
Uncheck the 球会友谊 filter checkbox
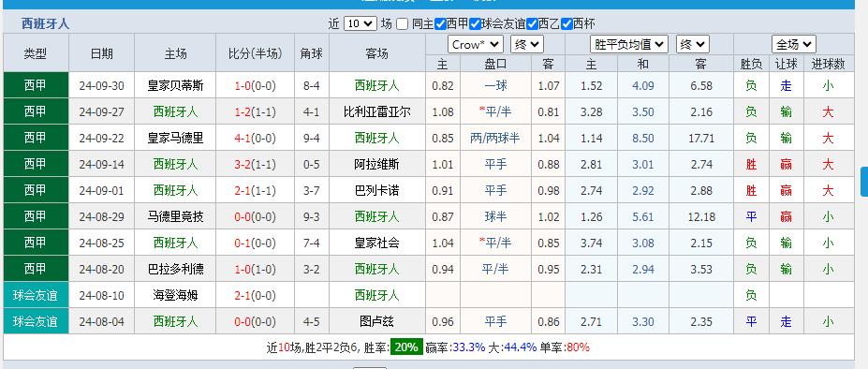tap(475, 23)
